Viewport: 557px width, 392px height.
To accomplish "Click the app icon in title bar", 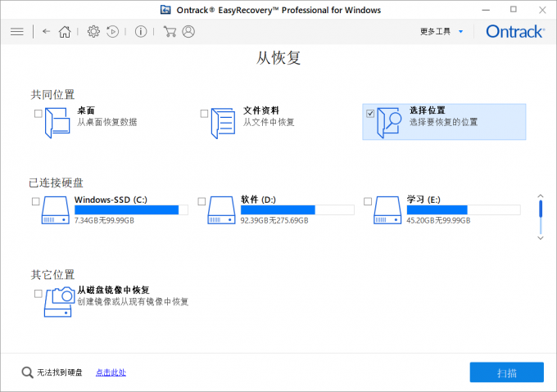I will (165, 10).
